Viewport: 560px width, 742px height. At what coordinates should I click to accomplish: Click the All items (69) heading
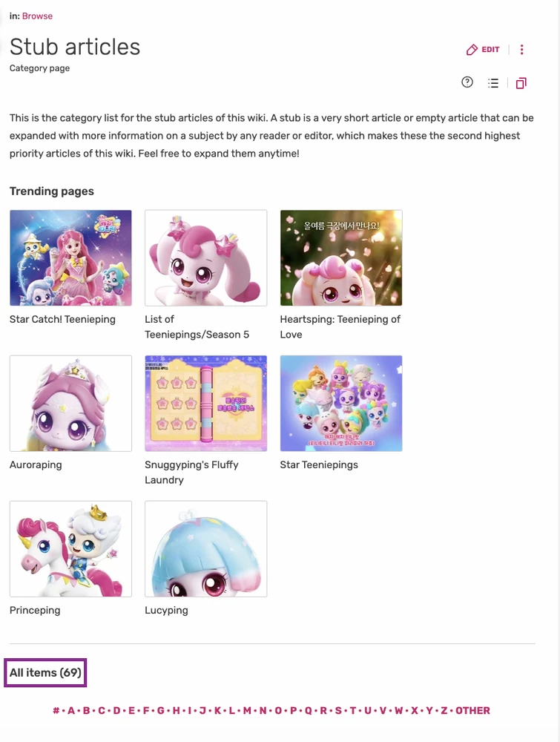45,672
